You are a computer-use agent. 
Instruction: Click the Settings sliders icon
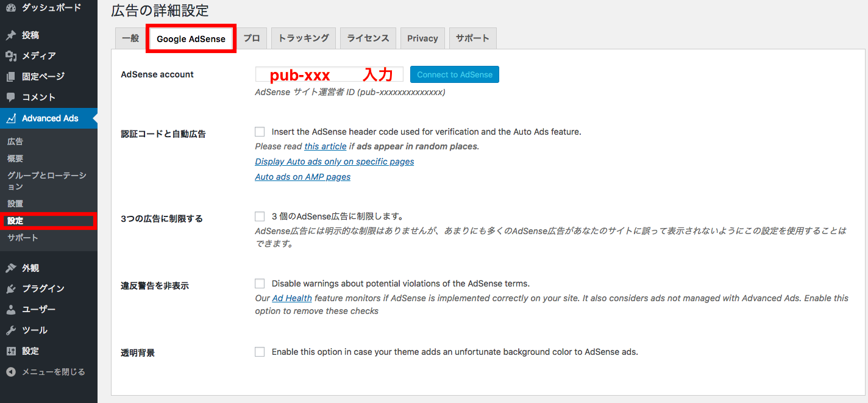(11, 351)
